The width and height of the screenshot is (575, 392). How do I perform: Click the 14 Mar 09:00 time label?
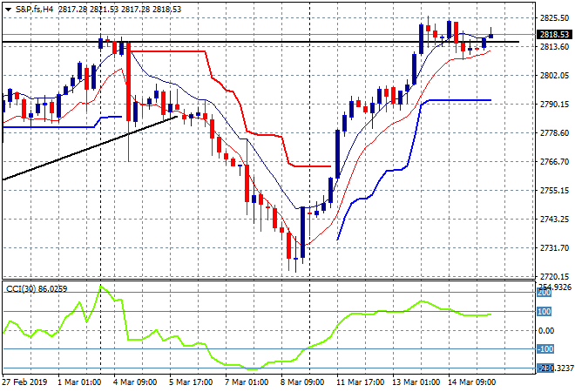(x=471, y=382)
